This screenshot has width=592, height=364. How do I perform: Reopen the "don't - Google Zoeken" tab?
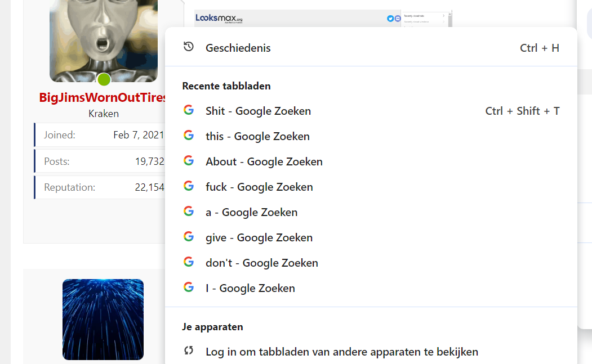(262, 263)
